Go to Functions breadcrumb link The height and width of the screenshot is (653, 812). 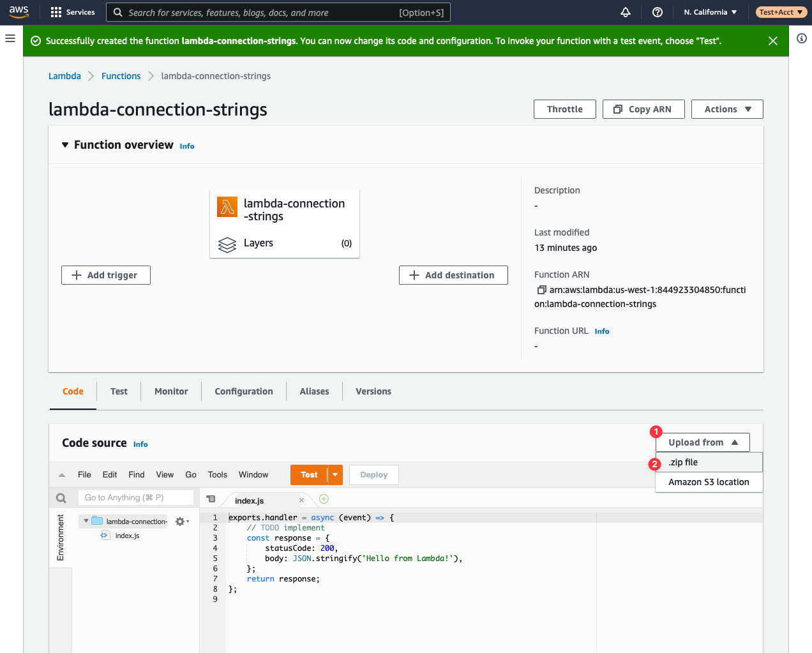pyautogui.click(x=121, y=76)
